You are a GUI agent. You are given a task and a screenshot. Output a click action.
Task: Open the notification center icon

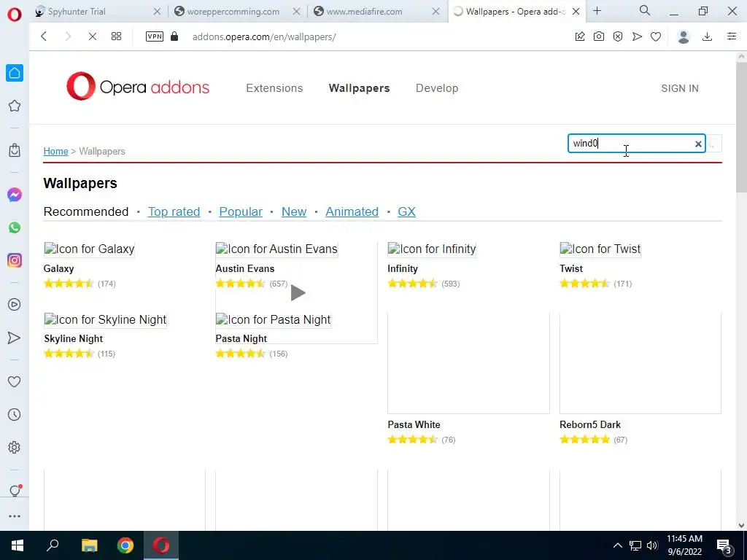724,545
